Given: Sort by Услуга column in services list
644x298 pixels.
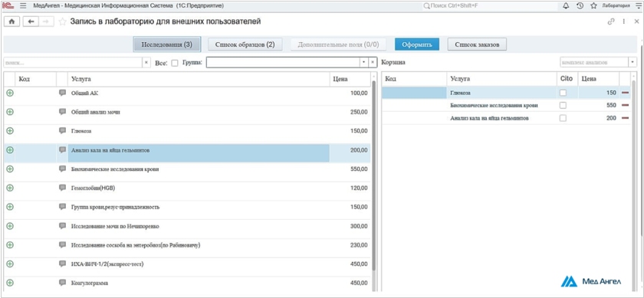Looking at the screenshot, I should (199, 79).
